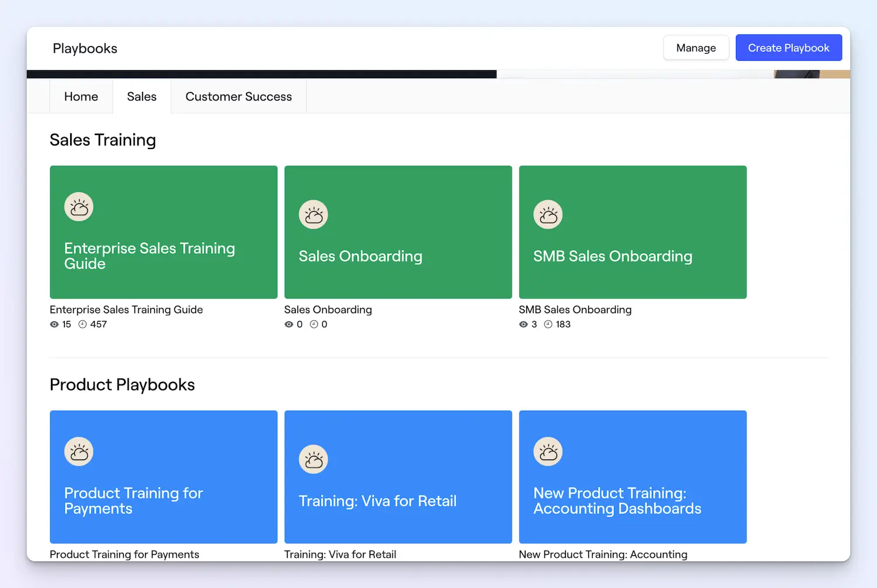Image resolution: width=877 pixels, height=588 pixels.
Task: Select the Customer Success tab
Action: pyautogui.click(x=239, y=96)
